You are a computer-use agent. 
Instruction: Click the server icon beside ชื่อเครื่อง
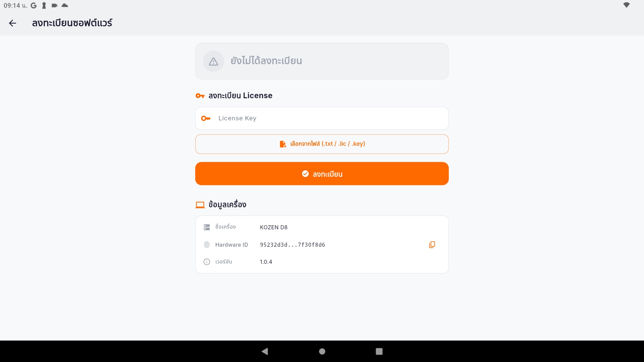(x=207, y=227)
